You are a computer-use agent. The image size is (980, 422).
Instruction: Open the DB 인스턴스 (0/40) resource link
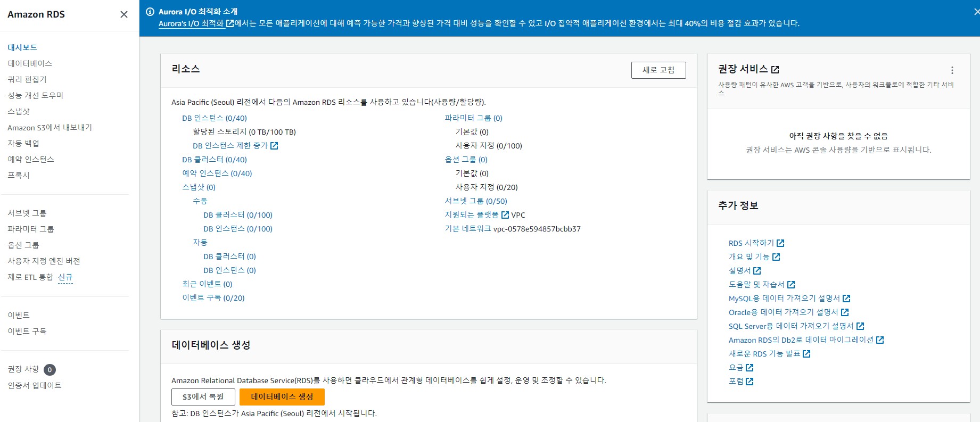[215, 118]
